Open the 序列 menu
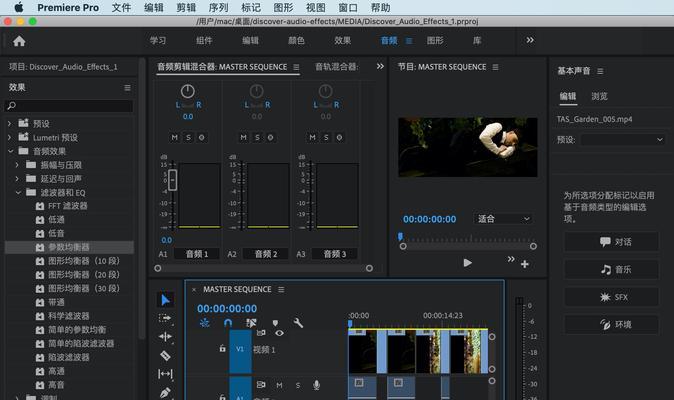 [218, 8]
